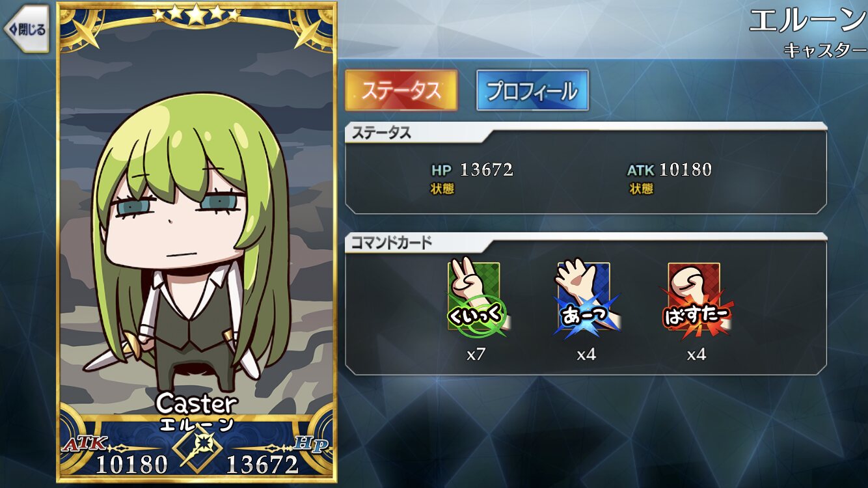Click the x7 count under Quick card
Screen dimensions: 868x488
pyautogui.click(x=476, y=355)
